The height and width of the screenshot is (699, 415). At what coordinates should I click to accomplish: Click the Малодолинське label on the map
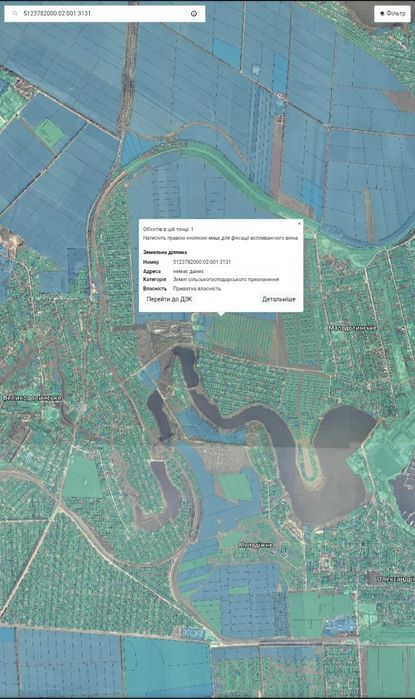pyautogui.click(x=353, y=328)
